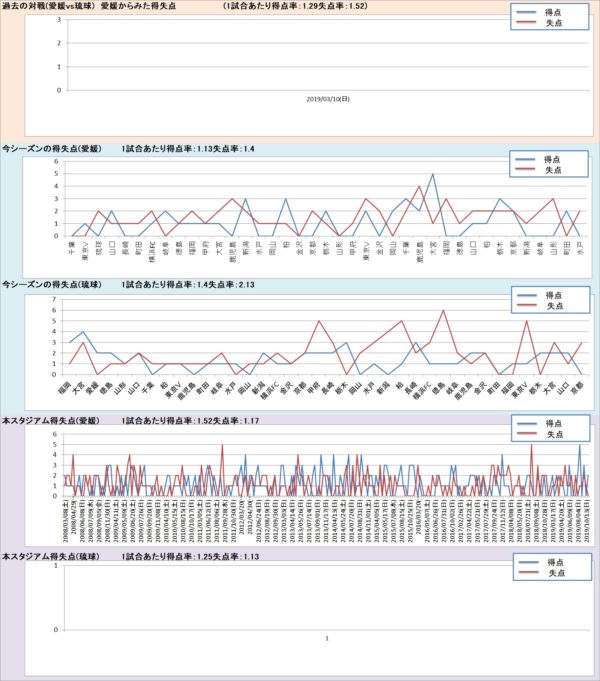Select 得点 legend entry in the past-matches chart
This screenshot has width=600, height=681.
click(x=553, y=13)
